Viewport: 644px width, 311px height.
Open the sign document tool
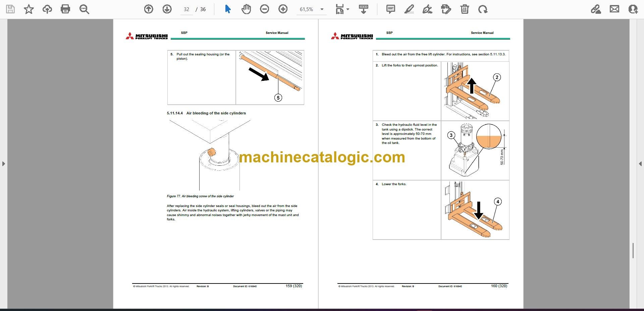[x=427, y=9]
